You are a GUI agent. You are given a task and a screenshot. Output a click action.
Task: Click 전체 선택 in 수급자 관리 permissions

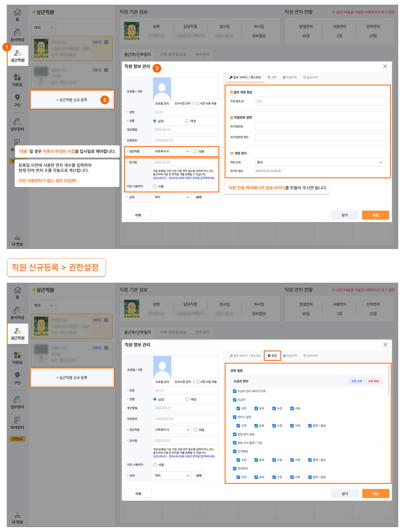pyautogui.click(x=357, y=381)
